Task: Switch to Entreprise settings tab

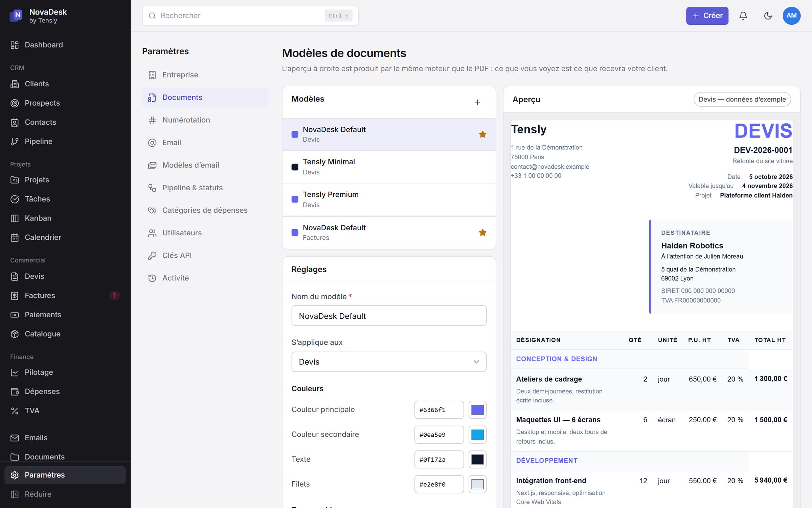Action: [x=205, y=75]
